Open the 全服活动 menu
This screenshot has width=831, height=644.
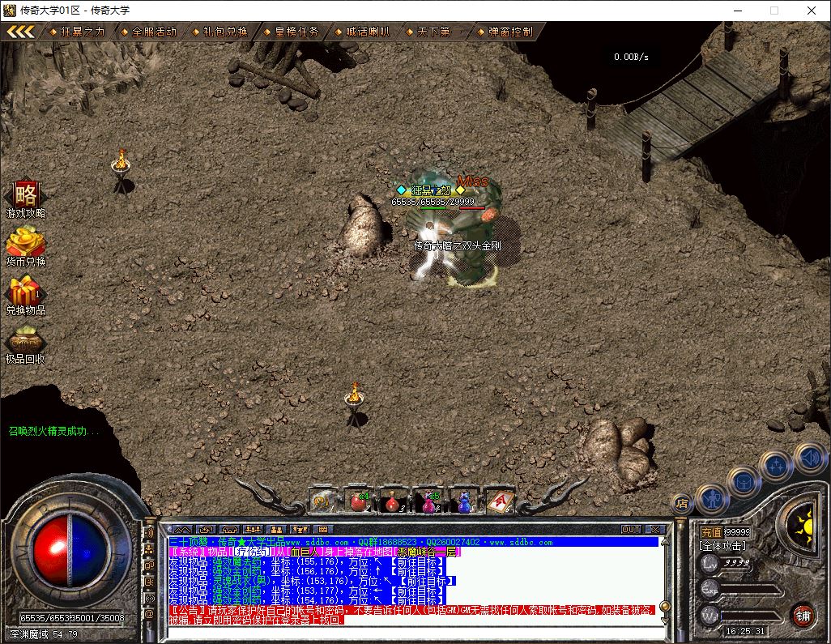[149, 32]
